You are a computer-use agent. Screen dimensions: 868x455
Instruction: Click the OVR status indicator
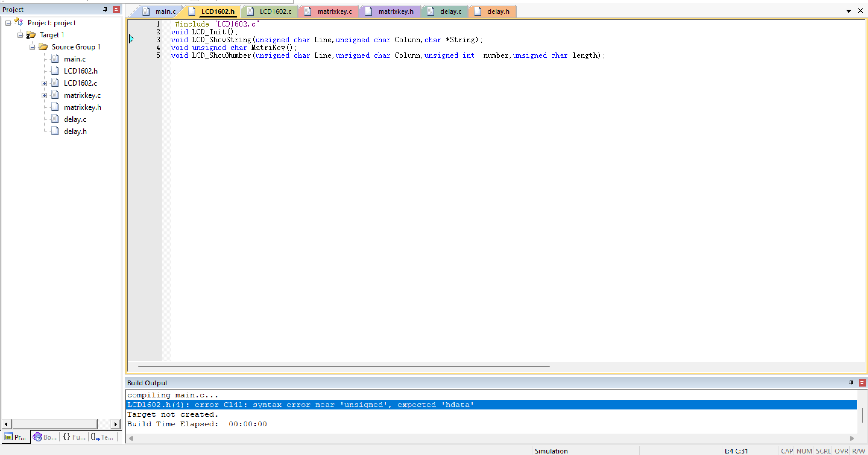click(841, 451)
